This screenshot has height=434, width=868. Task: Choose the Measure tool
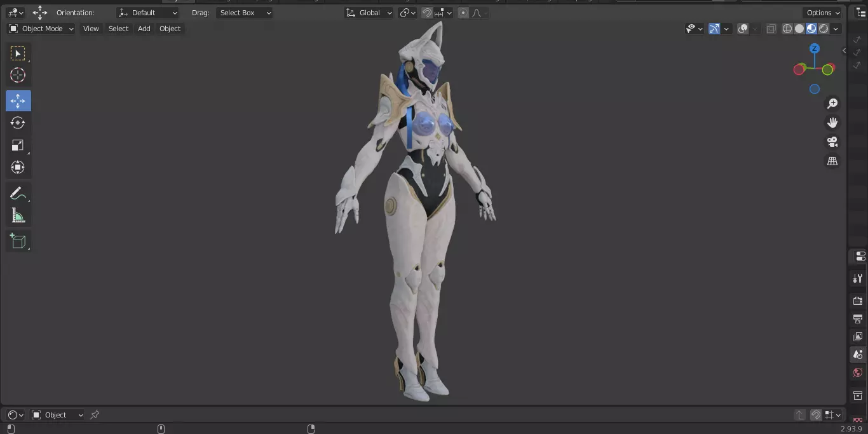pos(18,216)
